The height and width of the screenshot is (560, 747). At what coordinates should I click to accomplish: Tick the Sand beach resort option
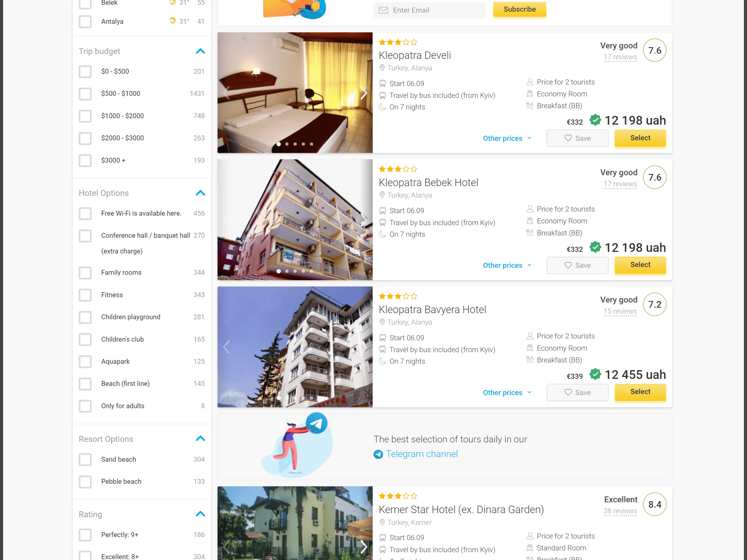click(x=85, y=459)
